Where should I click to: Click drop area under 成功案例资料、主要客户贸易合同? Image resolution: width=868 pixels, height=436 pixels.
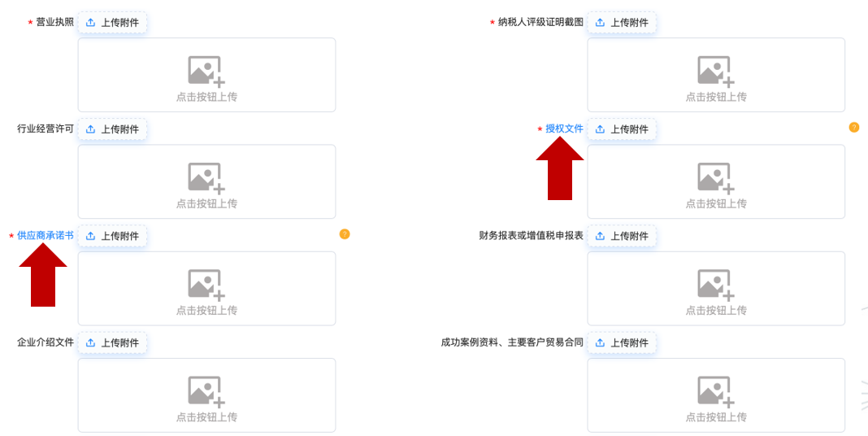716,395
